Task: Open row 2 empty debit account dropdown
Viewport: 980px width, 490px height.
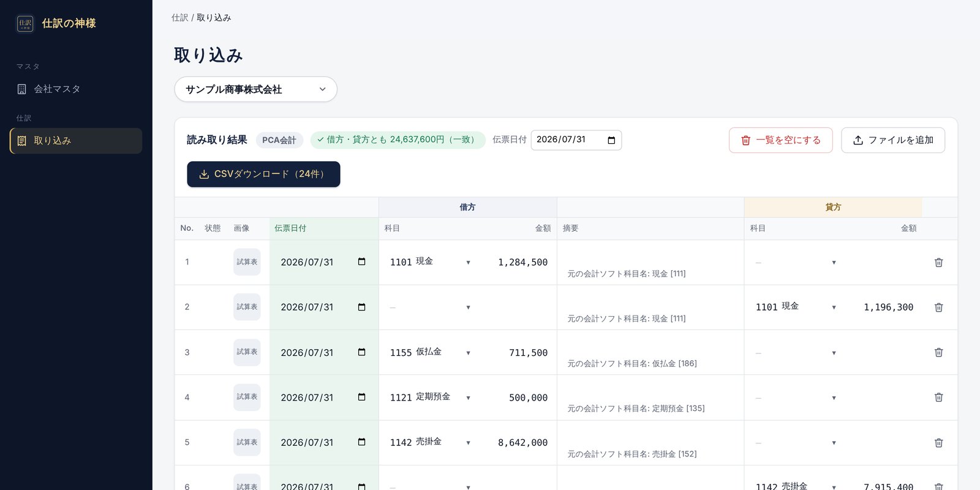Action: point(430,307)
